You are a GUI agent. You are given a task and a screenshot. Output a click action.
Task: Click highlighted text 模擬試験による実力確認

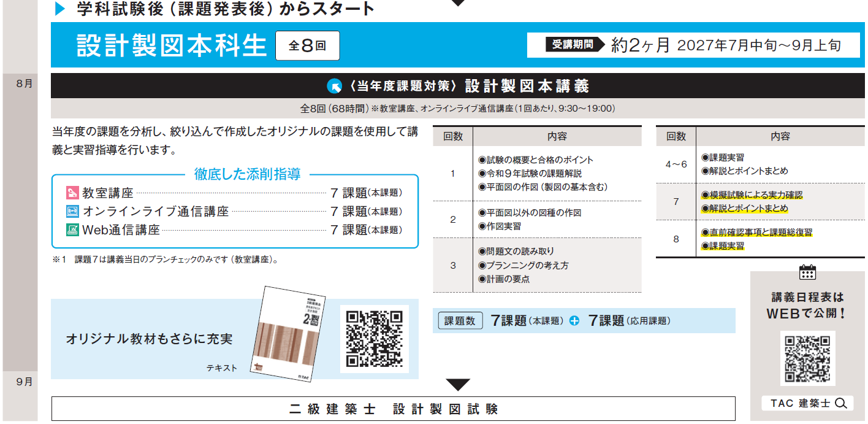(752, 195)
